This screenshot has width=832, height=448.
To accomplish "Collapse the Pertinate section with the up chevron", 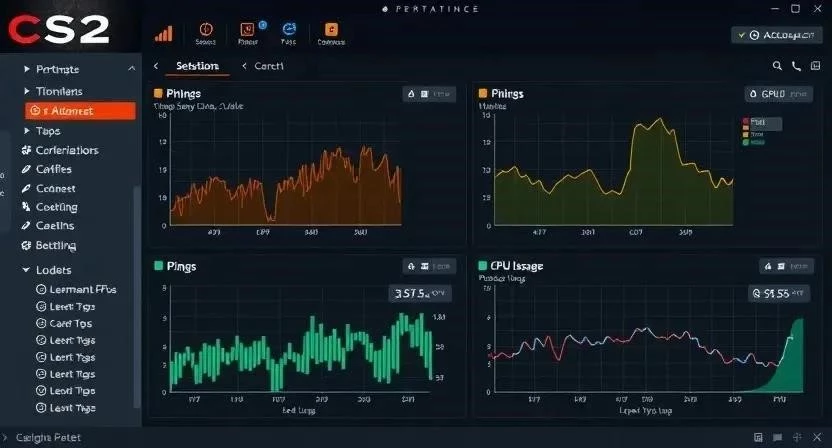I will (131, 69).
